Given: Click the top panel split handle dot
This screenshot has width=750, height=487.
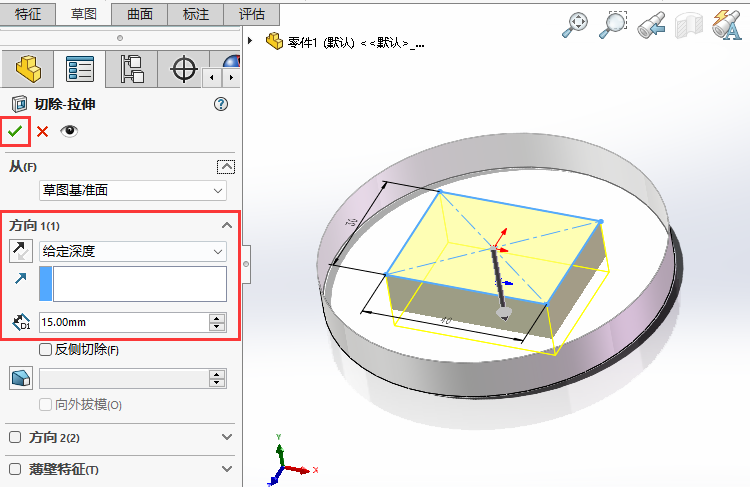Looking at the screenshot, I should click(x=120, y=38).
